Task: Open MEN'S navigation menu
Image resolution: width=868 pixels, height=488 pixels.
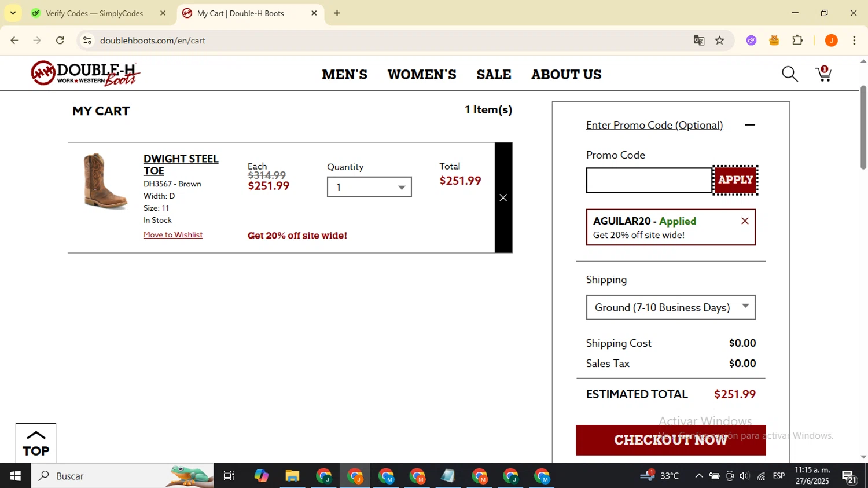Action: pyautogui.click(x=345, y=75)
